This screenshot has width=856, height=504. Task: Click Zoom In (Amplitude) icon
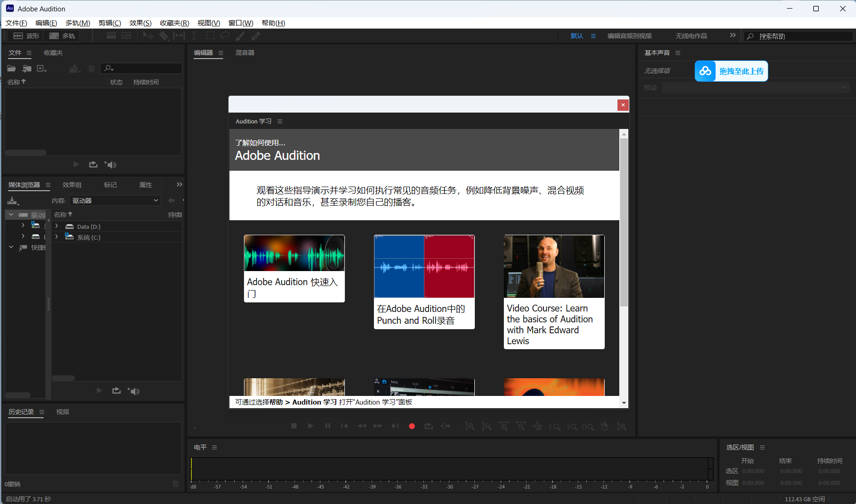pyautogui.click(x=470, y=426)
